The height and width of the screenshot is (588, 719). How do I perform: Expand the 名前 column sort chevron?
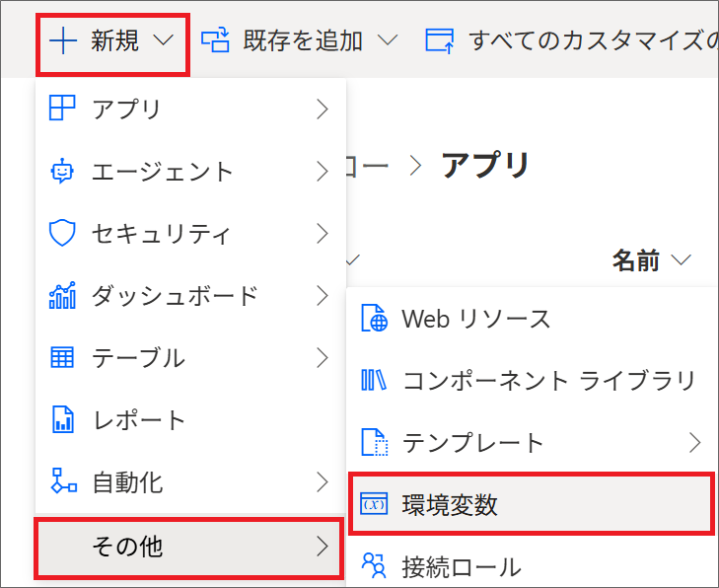coord(681,260)
